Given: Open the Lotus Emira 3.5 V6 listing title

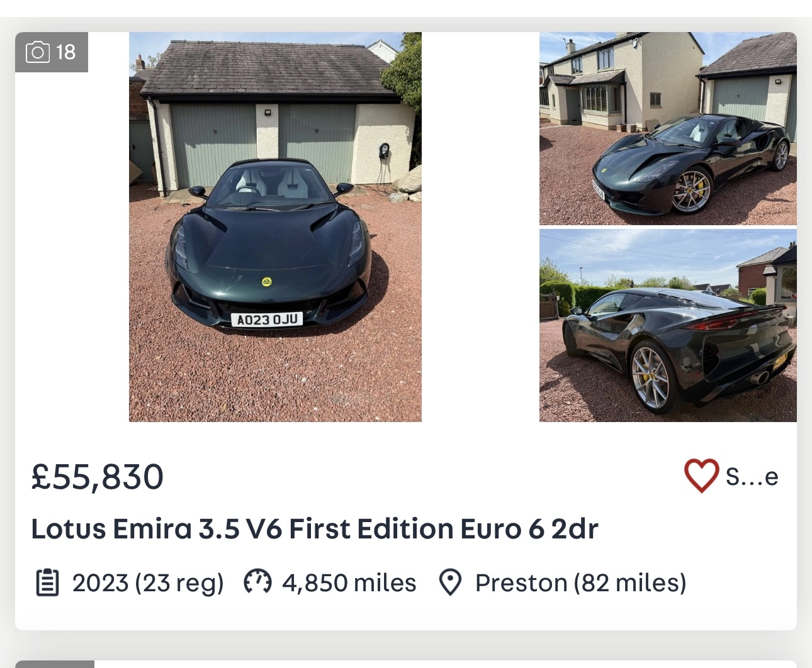Looking at the screenshot, I should point(314,529).
